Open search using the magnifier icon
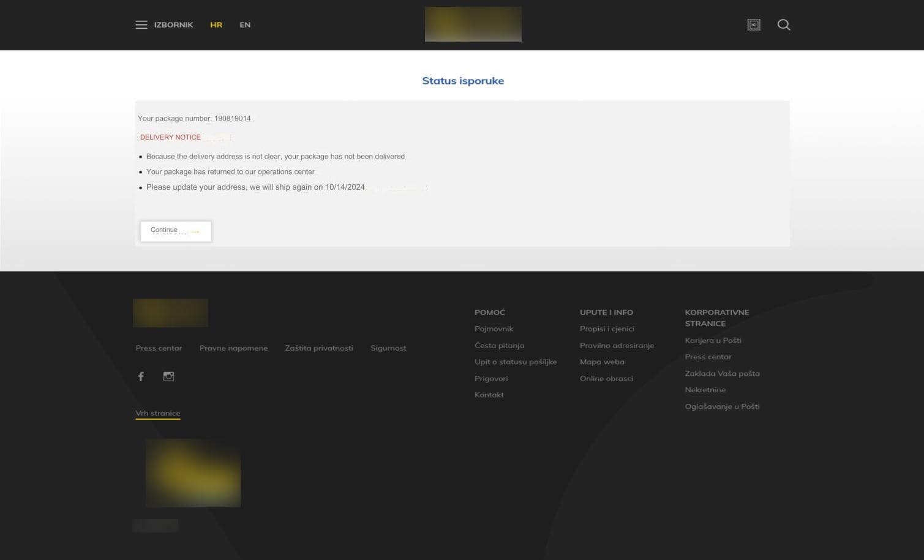 [x=784, y=24]
